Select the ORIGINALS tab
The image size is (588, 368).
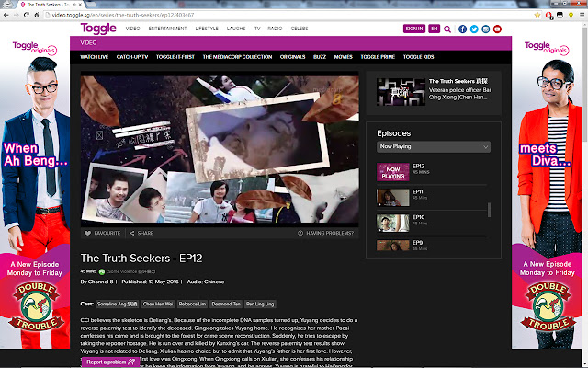[292, 57]
